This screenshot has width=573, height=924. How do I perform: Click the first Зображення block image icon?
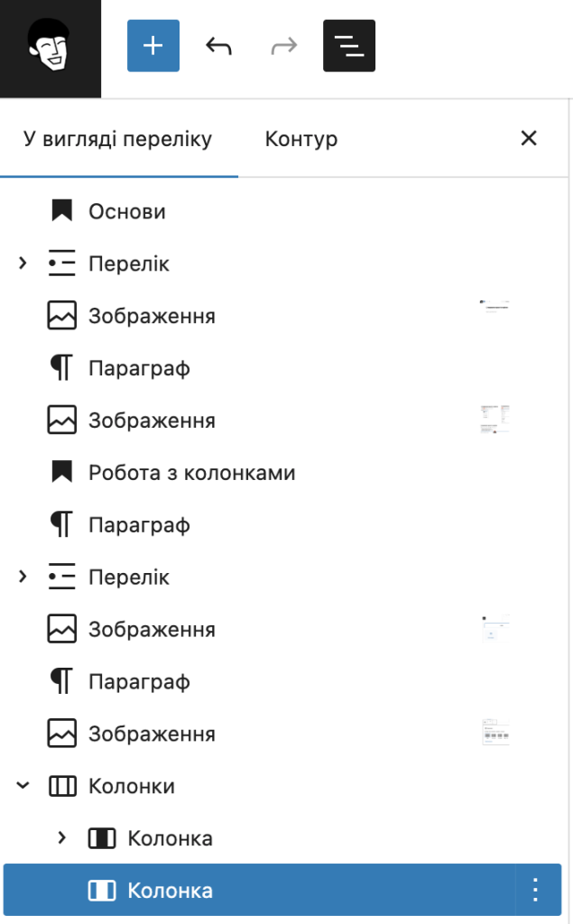coord(62,315)
